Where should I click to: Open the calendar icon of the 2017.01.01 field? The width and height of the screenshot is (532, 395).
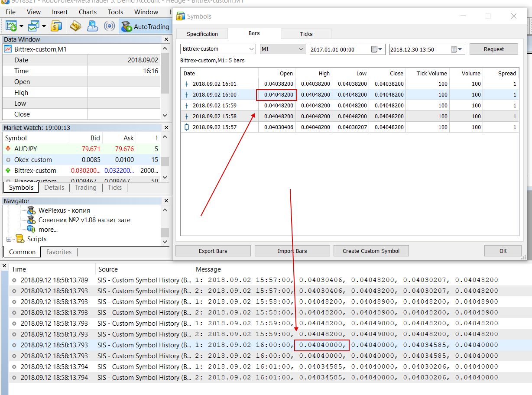(x=374, y=49)
